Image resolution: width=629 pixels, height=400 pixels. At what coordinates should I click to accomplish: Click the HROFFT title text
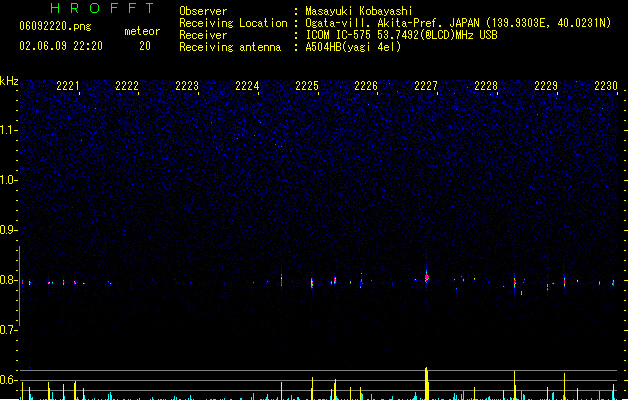click(x=102, y=8)
